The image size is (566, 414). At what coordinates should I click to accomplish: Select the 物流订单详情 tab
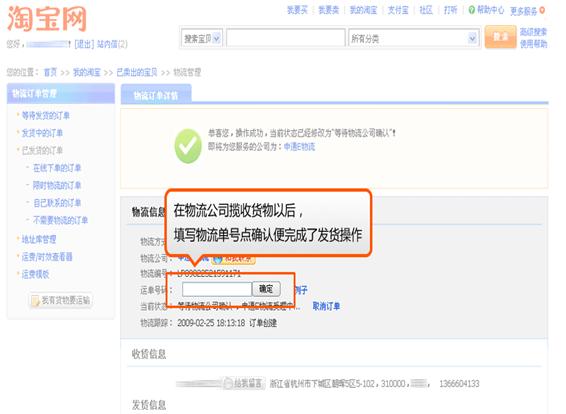click(156, 95)
